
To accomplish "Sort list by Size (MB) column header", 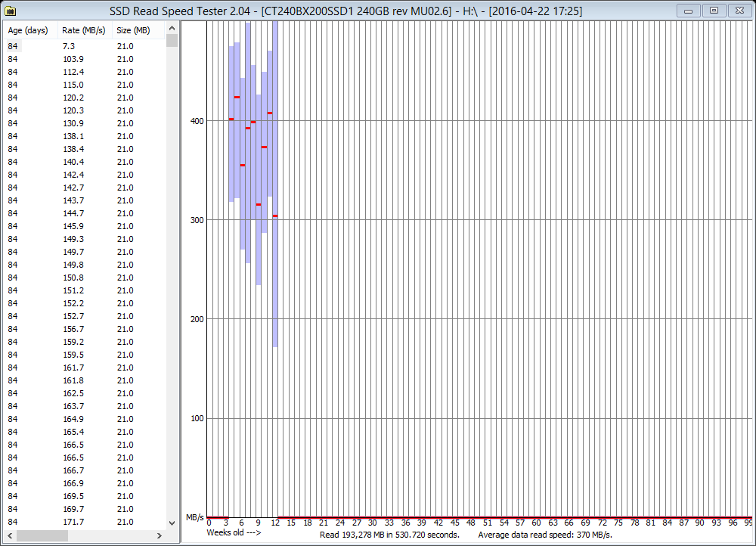I will 138,30.
